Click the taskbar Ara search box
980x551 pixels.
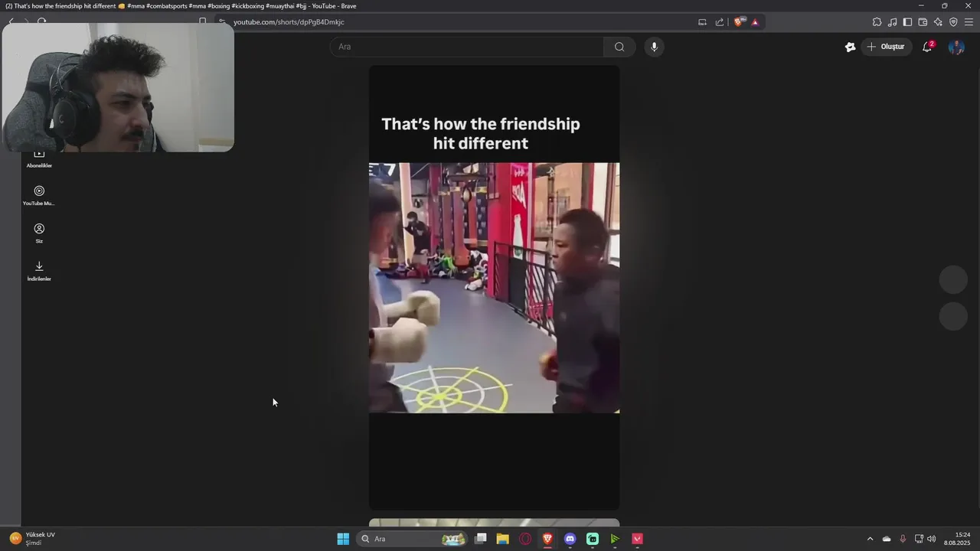click(412, 539)
